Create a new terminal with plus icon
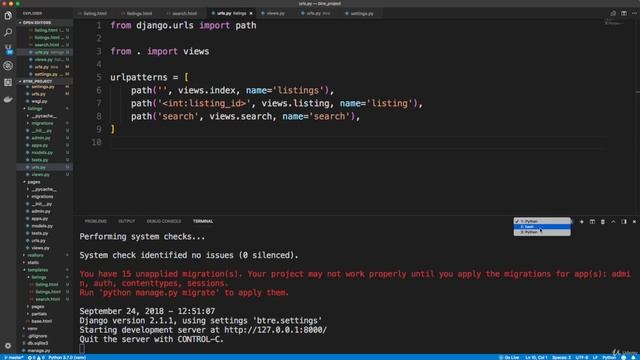Viewport: 640px width, 360px height. [582, 222]
